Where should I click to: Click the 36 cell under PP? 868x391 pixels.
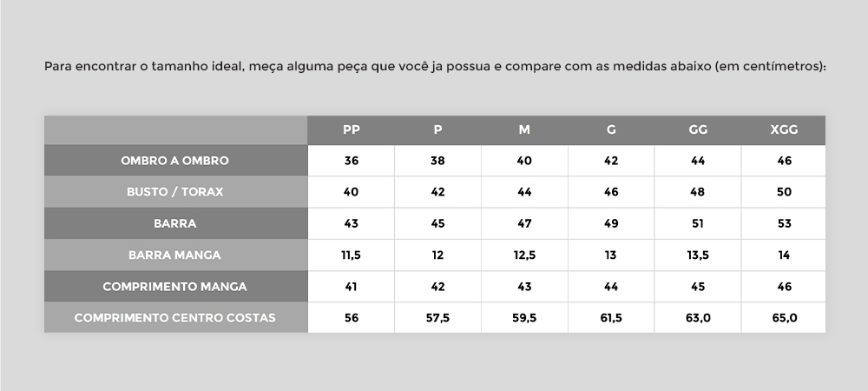351,161
